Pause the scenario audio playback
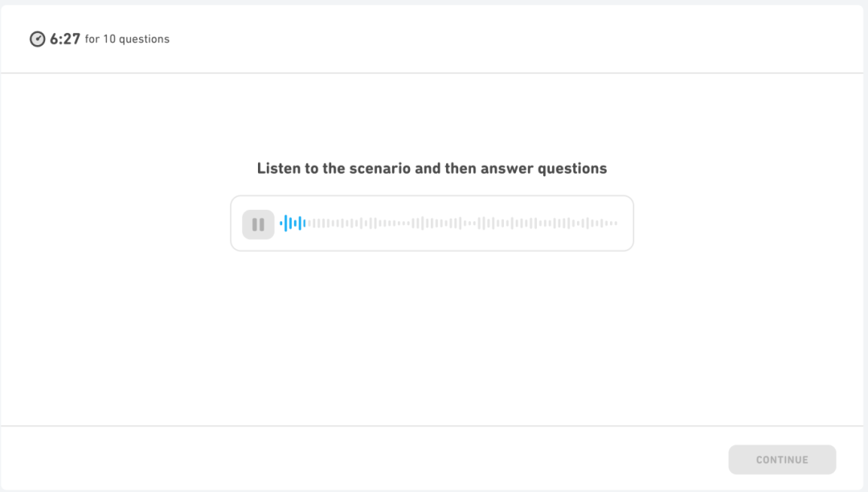Image resolution: width=868 pixels, height=492 pixels. 258,224
